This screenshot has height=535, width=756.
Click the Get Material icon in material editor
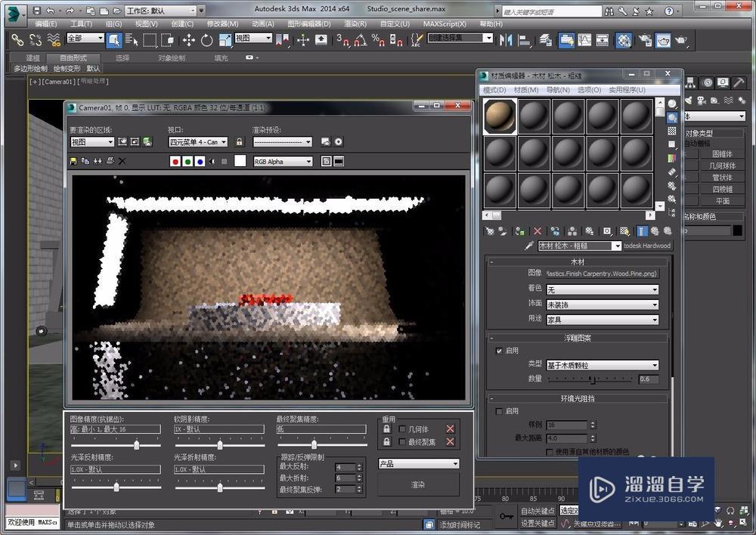point(490,231)
